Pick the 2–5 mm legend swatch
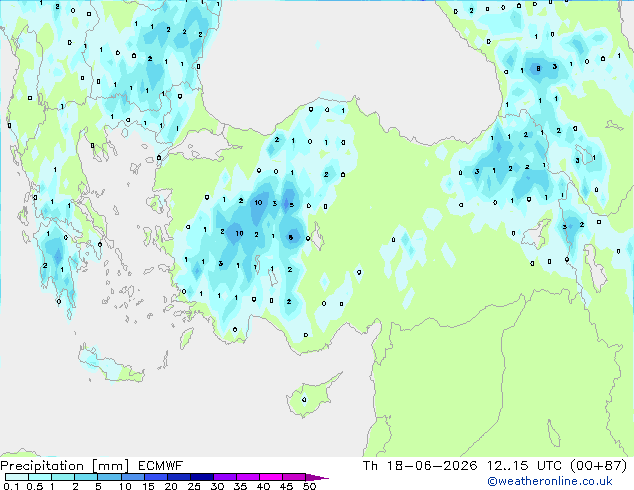The width and height of the screenshot is (634, 490). pos(86,477)
